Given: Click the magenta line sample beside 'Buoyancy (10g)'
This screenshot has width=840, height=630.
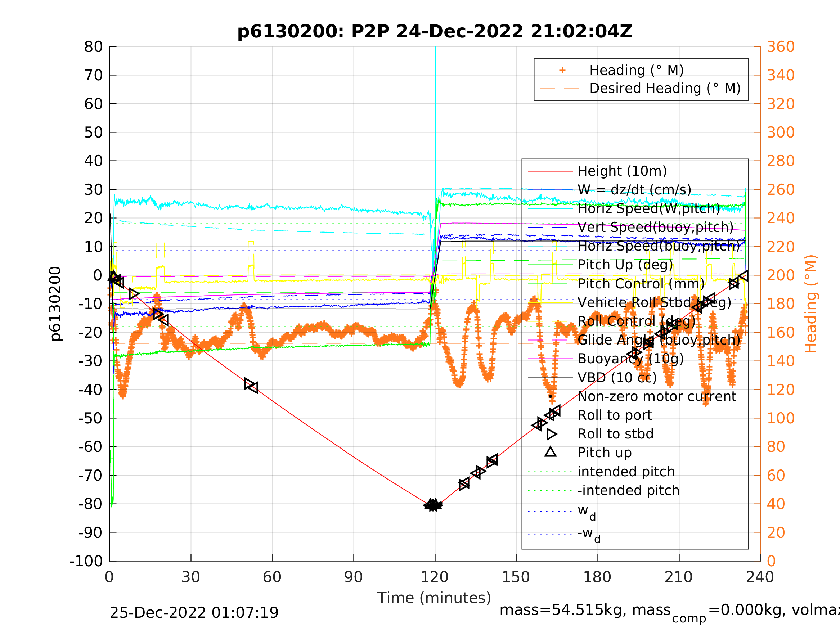Looking at the screenshot, I should [x=550, y=359].
